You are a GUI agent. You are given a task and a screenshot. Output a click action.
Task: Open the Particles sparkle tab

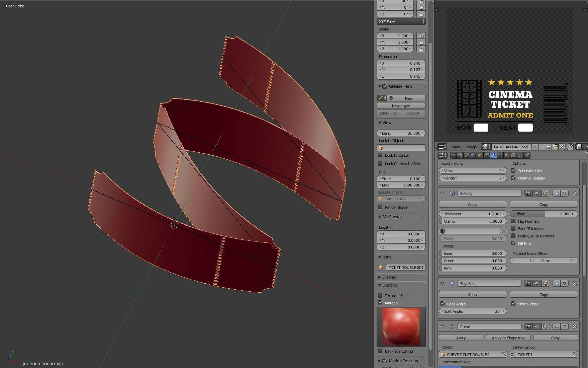[x=520, y=155]
